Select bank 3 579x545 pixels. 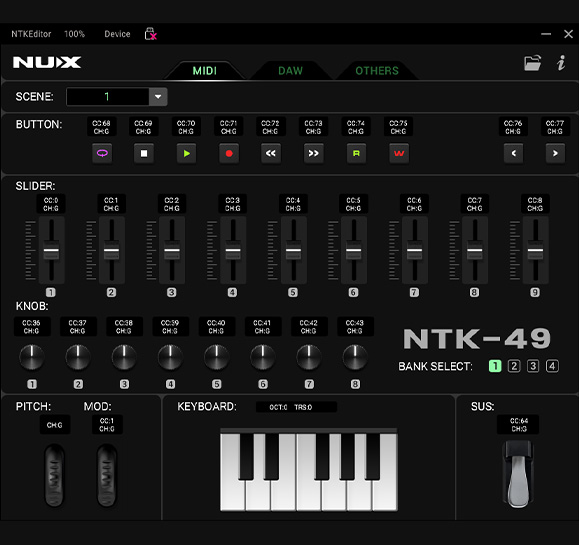(533, 366)
